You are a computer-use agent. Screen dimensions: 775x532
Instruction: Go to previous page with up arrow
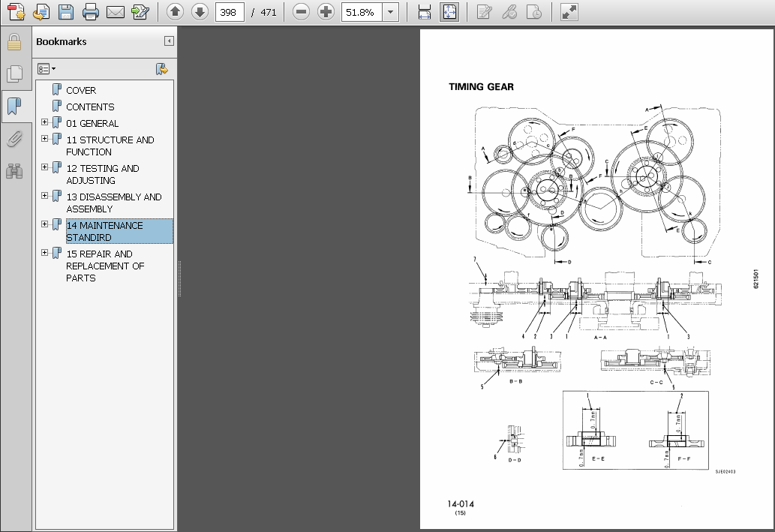pos(175,12)
